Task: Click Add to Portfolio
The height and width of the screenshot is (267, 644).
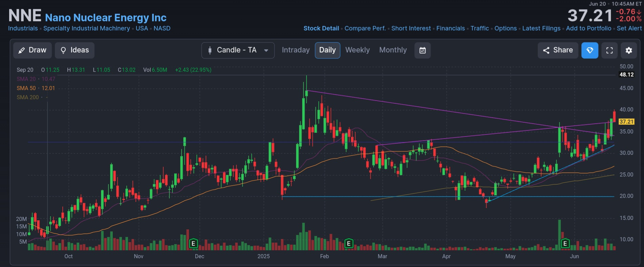Action: coord(589,28)
